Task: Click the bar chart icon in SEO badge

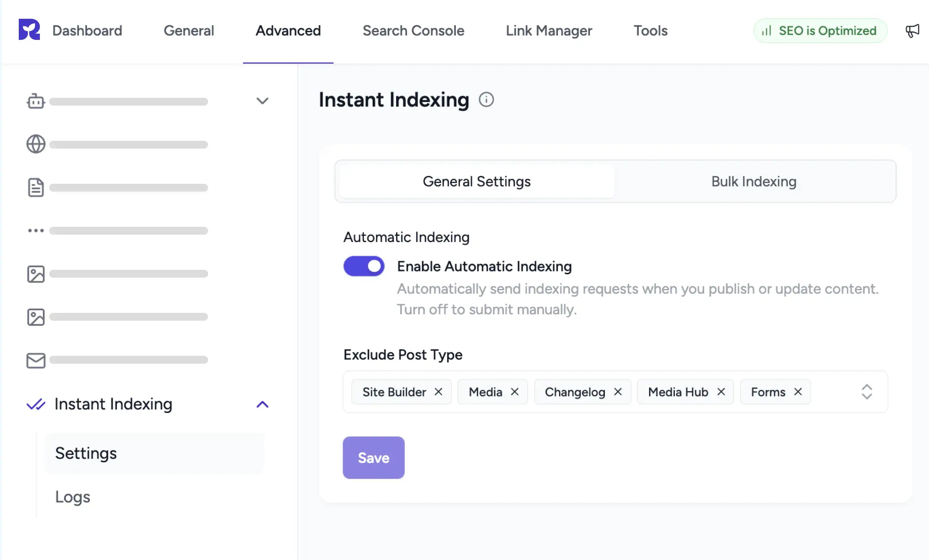Action: coord(766,31)
